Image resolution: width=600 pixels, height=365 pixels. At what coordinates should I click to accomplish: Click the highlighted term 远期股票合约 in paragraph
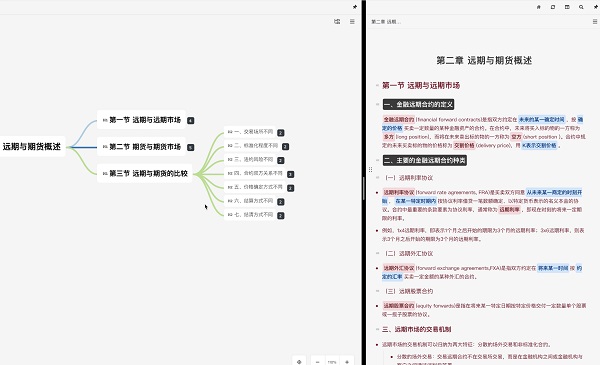[399, 306]
